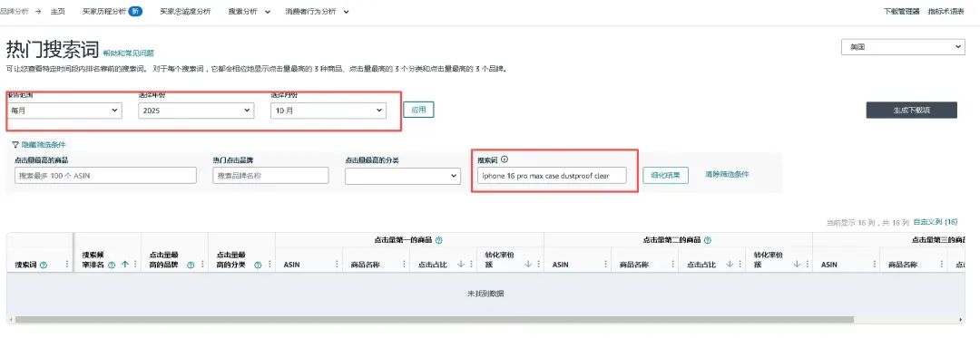The height and width of the screenshot is (338, 980).
Task: Sort by 点击占比 of second-clicked product
Action: (730, 265)
